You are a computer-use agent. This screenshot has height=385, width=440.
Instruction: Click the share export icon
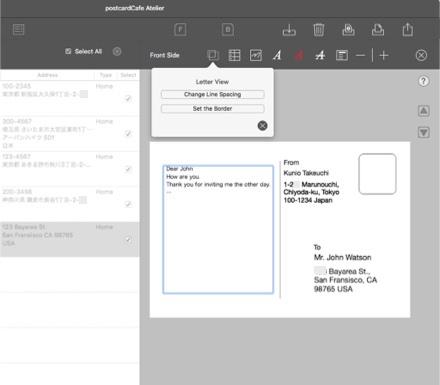click(x=407, y=30)
